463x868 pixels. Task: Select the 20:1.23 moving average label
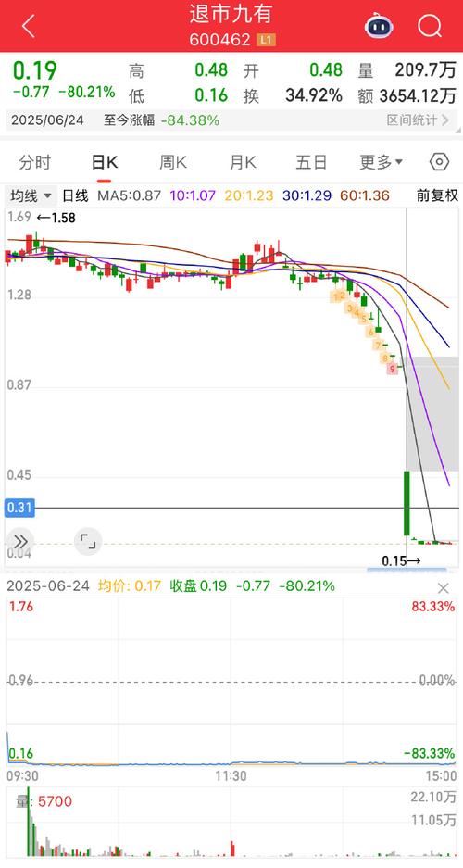click(x=248, y=195)
